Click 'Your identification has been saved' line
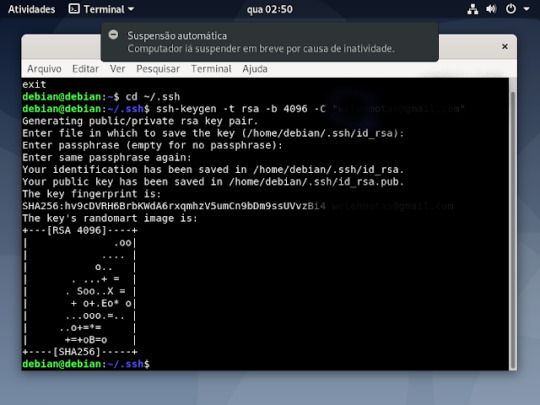This screenshot has height=405, width=540. 213,169
